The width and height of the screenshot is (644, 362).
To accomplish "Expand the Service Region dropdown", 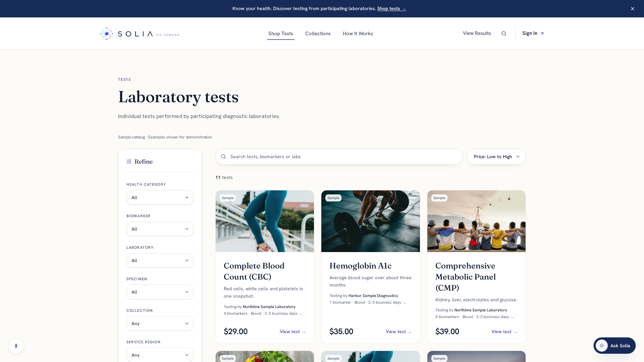I will [x=160, y=355].
